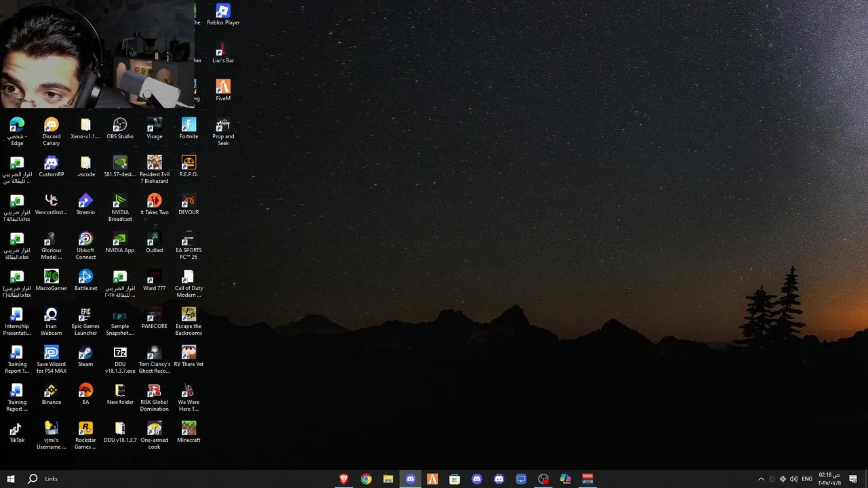Viewport: 868px width, 488px height.
Task: Select the RV There Yet game icon
Action: tap(189, 357)
